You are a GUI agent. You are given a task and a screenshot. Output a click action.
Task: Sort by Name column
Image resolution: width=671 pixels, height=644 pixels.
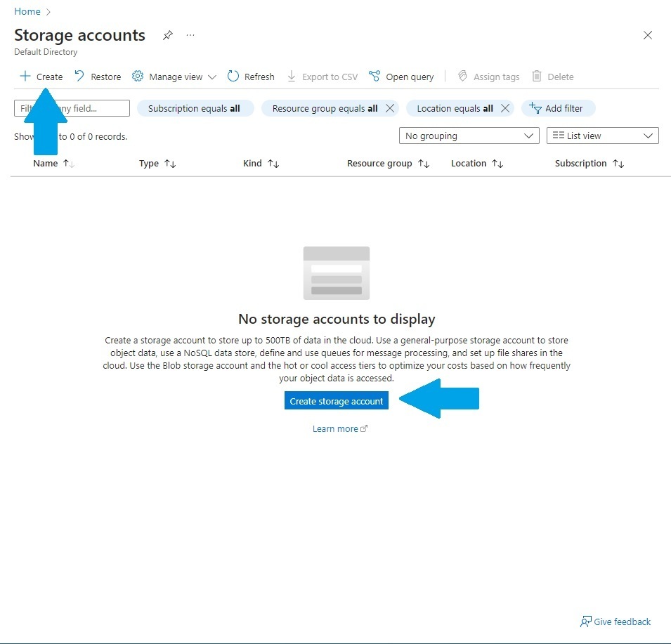coord(54,164)
